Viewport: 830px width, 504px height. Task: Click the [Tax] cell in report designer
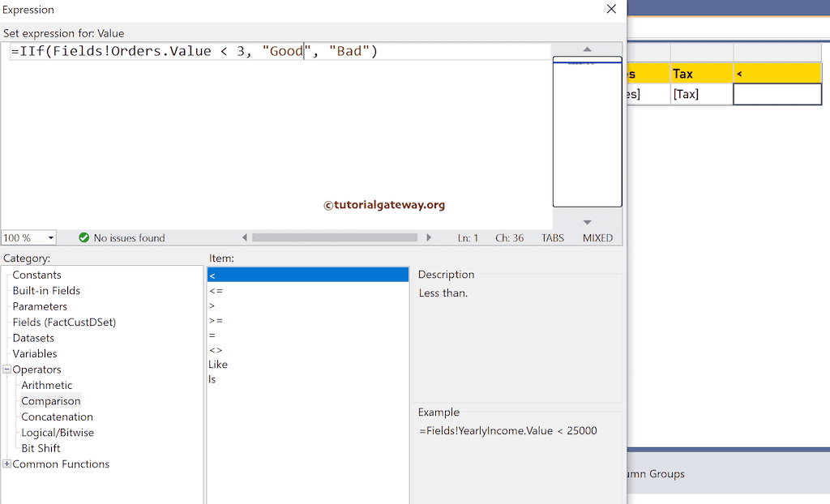[x=702, y=94]
